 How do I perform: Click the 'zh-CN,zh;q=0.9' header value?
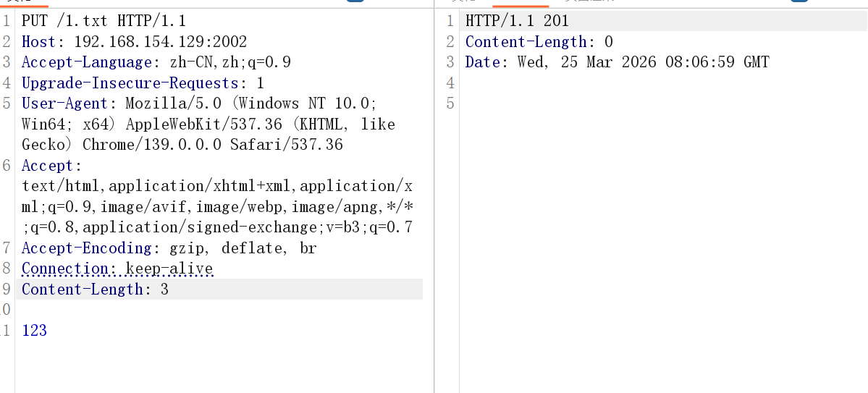point(230,62)
